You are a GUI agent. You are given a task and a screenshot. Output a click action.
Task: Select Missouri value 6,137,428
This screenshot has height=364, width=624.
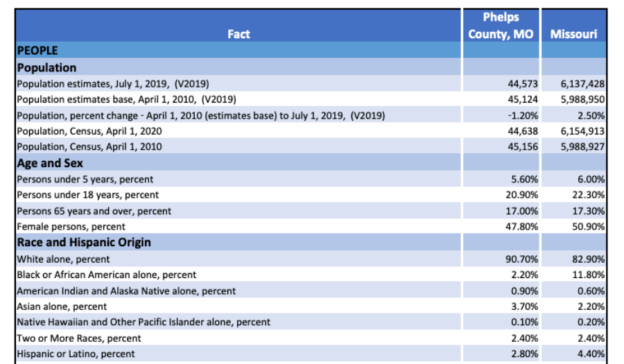[582, 84]
